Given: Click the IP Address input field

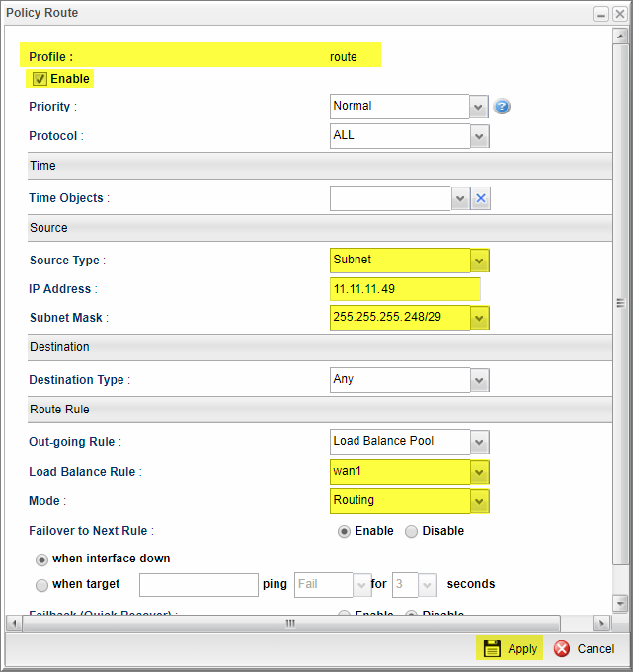Looking at the screenshot, I should 405,289.
